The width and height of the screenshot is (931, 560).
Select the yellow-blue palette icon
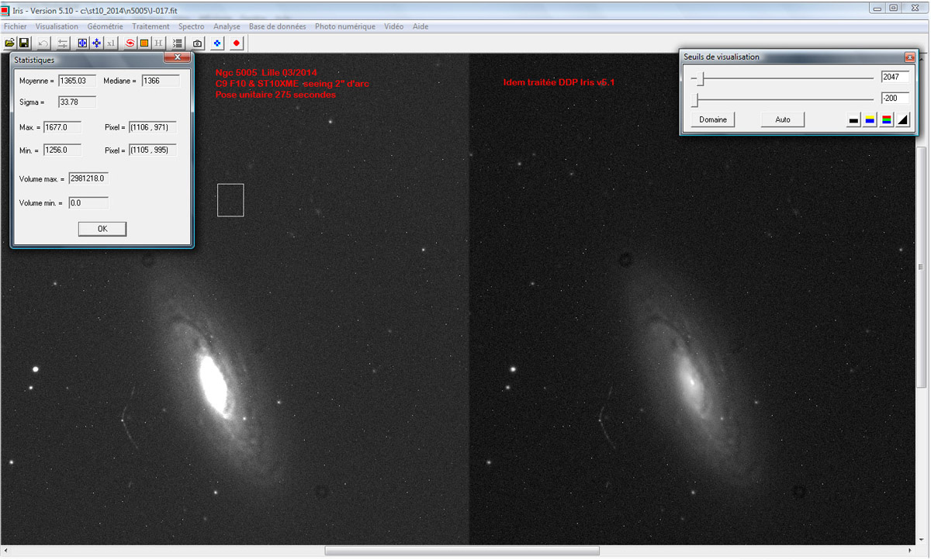pyautogui.click(x=870, y=119)
